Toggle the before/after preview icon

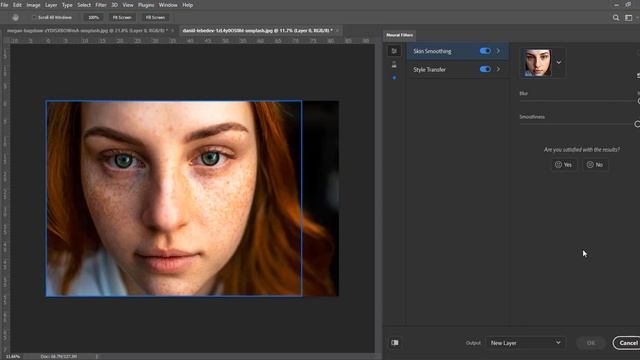(x=395, y=342)
